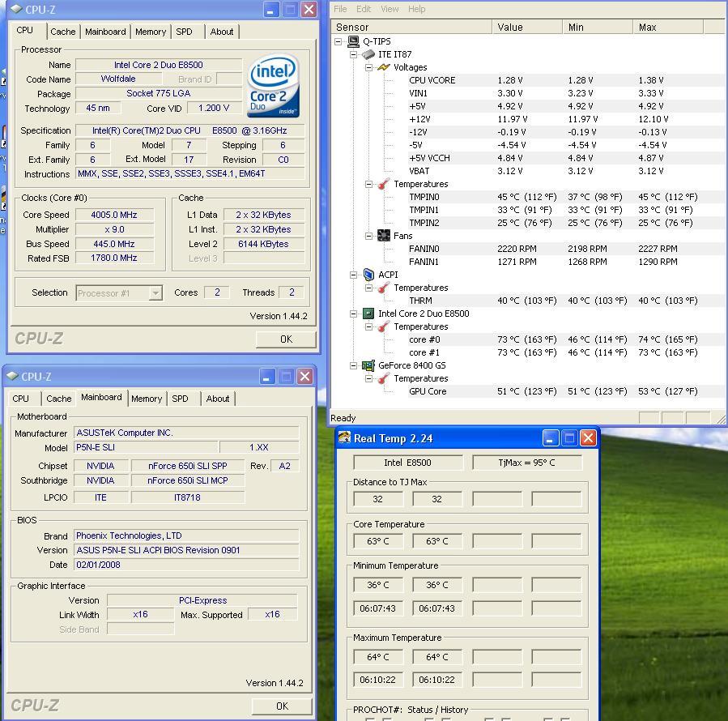The width and height of the screenshot is (728, 721).
Task: Open Memory tab in bottom CPU-Z window
Action: [x=147, y=399]
